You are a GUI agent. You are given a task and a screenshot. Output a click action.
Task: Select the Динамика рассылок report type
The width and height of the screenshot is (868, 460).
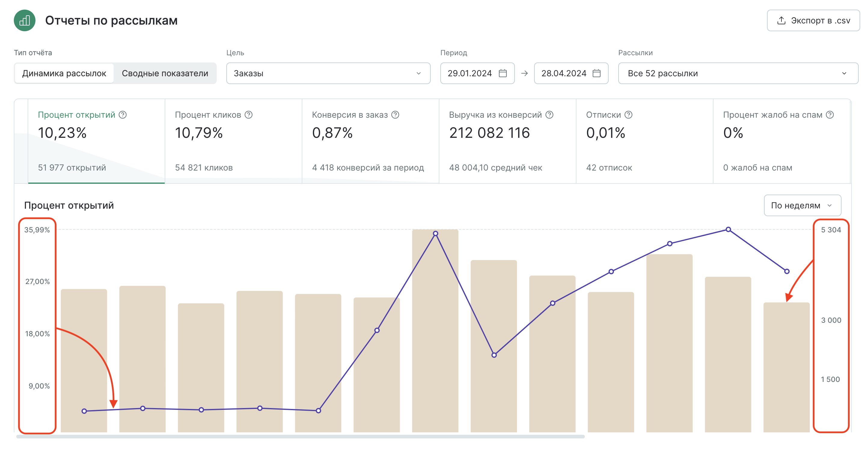(x=64, y=73)
